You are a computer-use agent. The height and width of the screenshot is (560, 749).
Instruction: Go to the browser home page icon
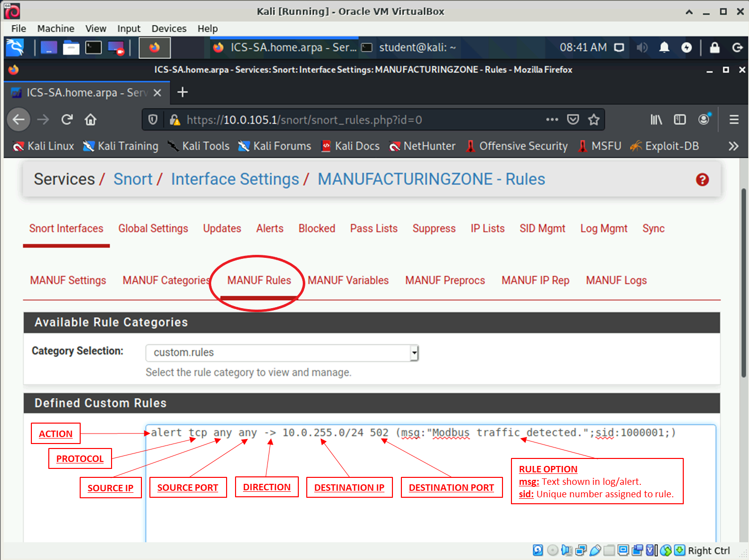90,119
